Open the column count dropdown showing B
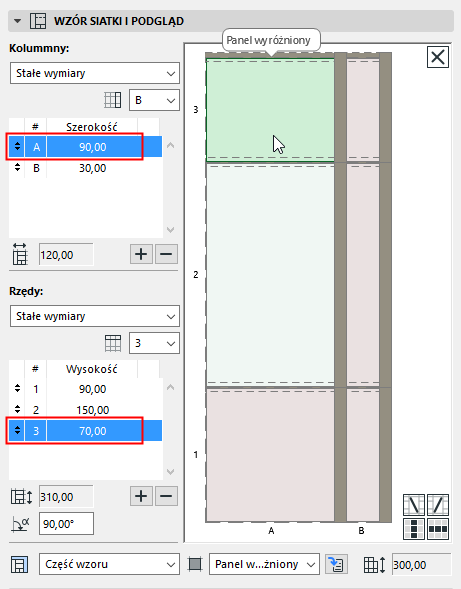 point(154,100)
